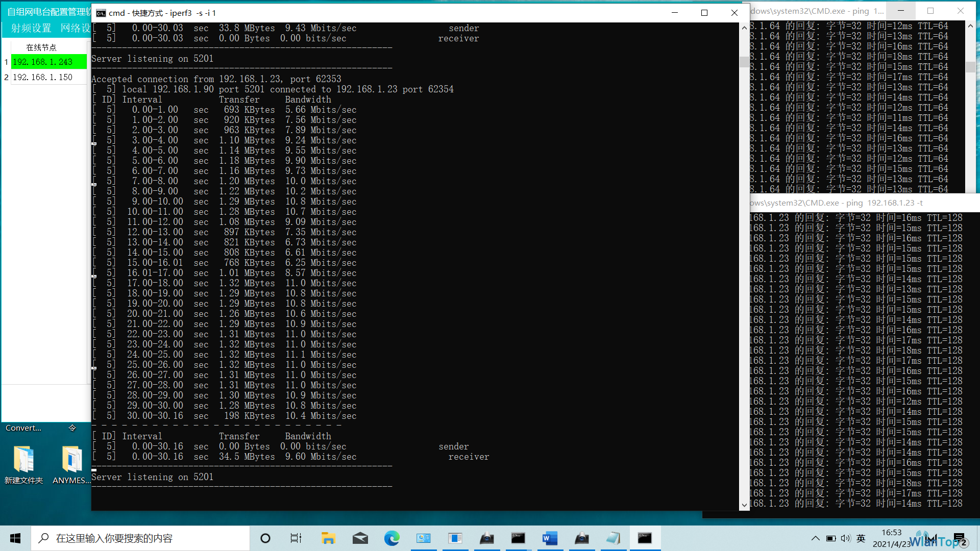
Task: Open the blue window app taskbar icon
Action: 455,538
